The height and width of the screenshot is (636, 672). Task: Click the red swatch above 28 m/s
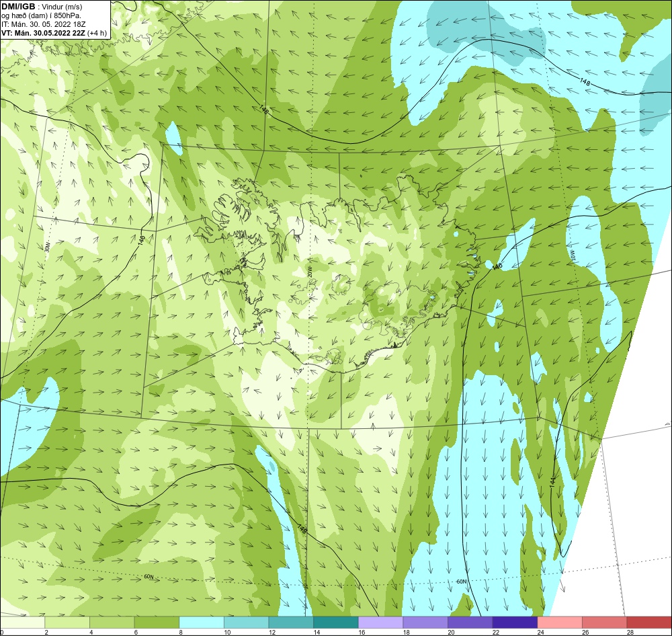(649, 623)
